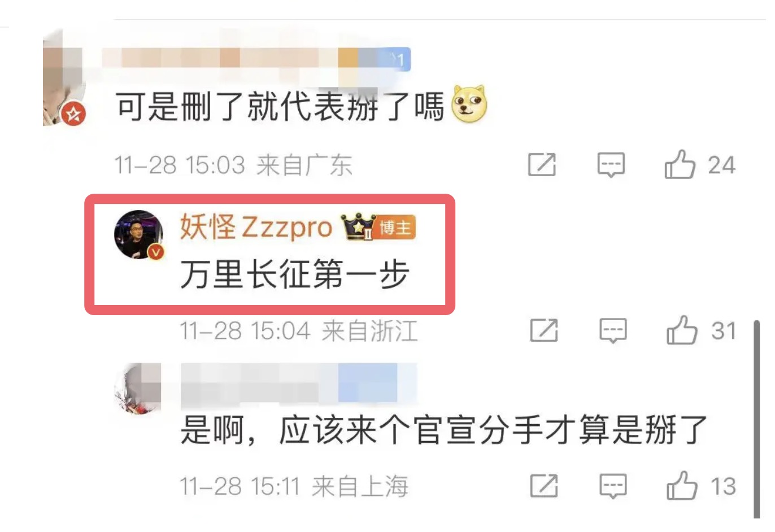This screenshot has width=775, height=532.
Task: Open the blurred avatar of top commenter
Action: point(64,78)
